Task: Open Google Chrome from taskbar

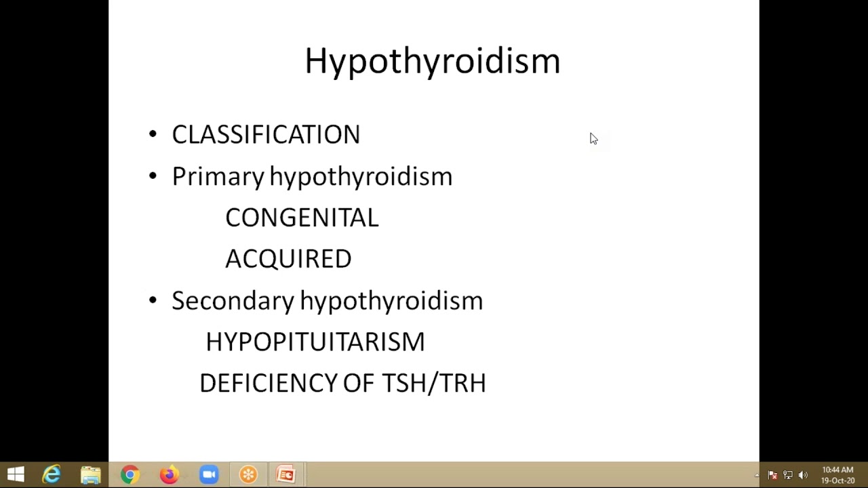Action: click(x=130, y=474)
